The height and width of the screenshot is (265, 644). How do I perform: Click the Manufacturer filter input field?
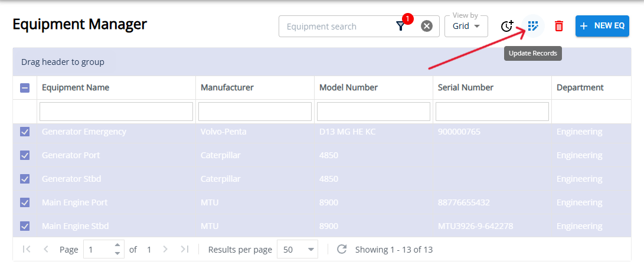pyautogui.click(x=254, y=112)
